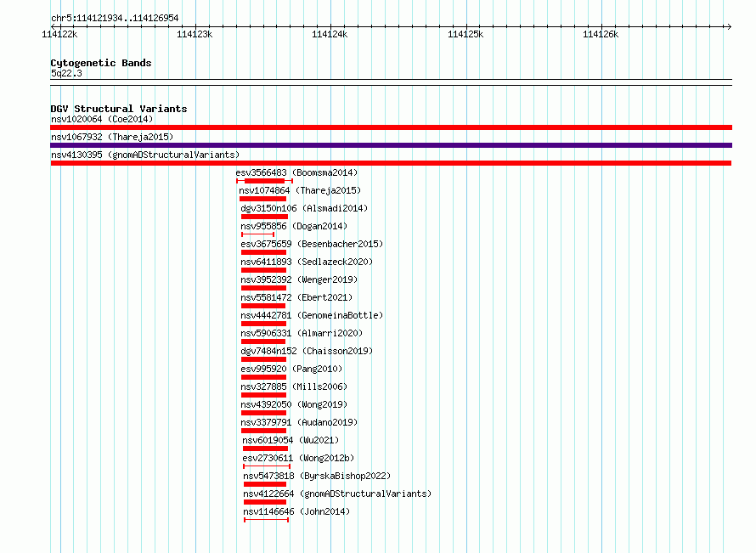756x553 pixels.
Task: Select the red bar under nsv1074864
Action: 262,199
